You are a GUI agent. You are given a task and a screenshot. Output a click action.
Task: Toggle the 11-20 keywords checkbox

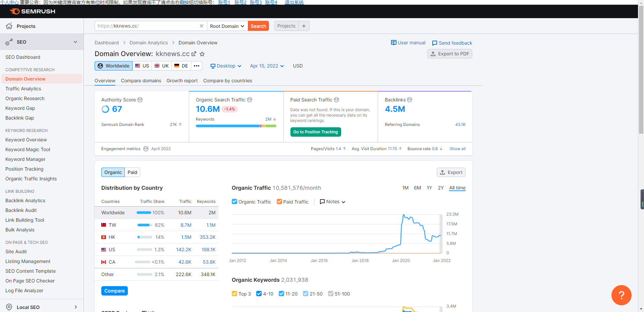coord(281,294)
